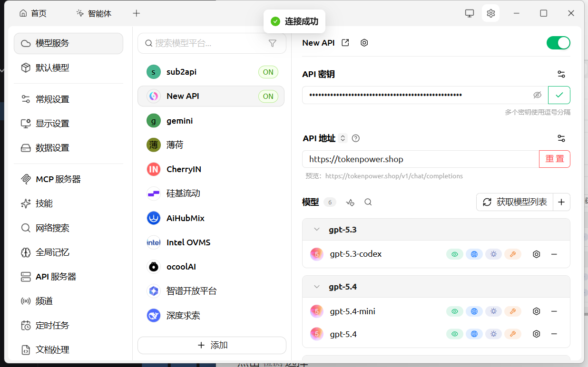
Task: Remove gpt-5.4-mini model
Action: [554, 311]
